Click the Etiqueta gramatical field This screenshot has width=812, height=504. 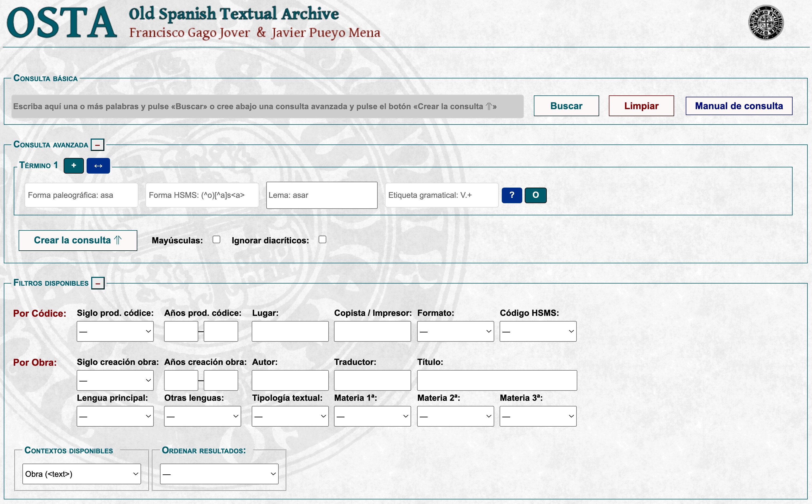click(442, 195)
